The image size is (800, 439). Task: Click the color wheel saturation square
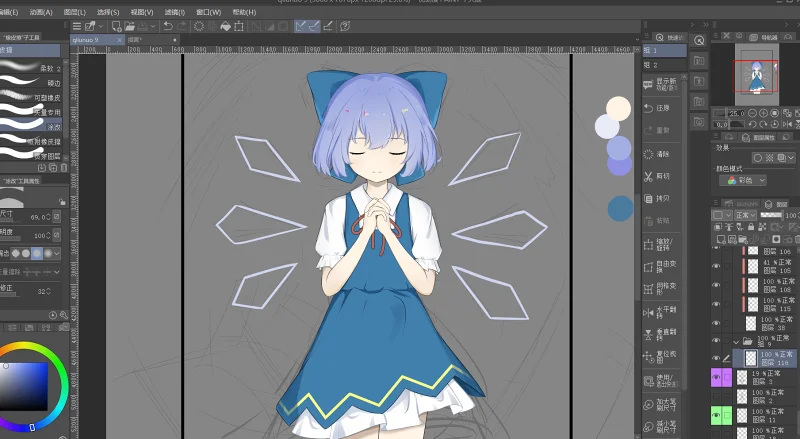click(23, 386)
